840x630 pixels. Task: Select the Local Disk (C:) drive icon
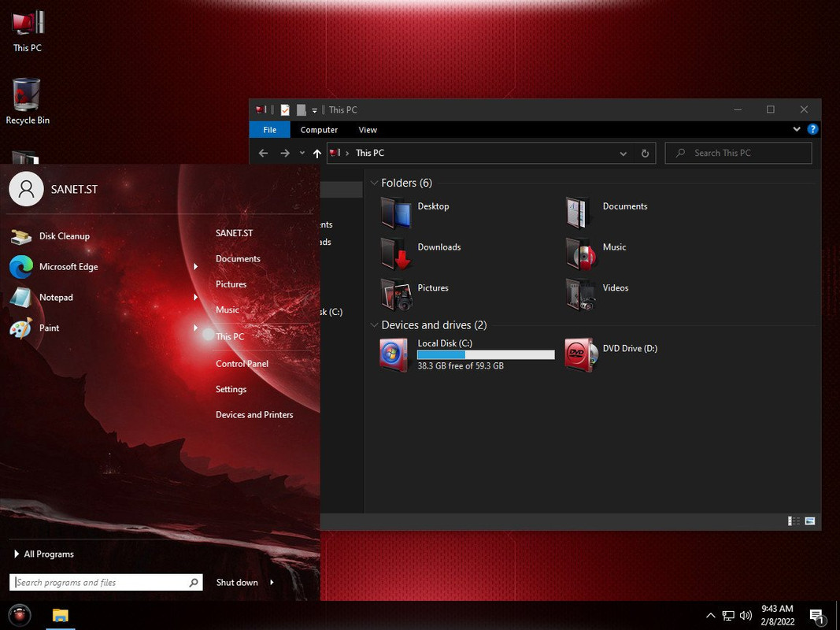coord(393,354)
